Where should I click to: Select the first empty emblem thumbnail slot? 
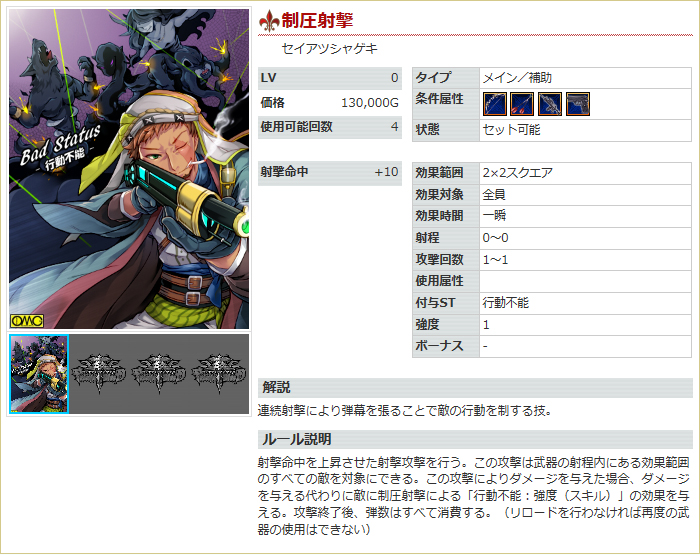pos(99,374)
